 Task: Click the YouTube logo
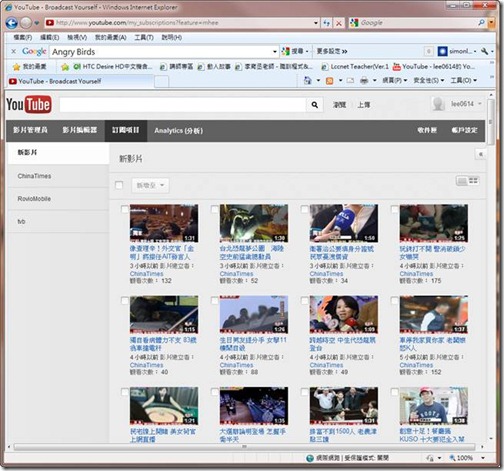[29, 105]
